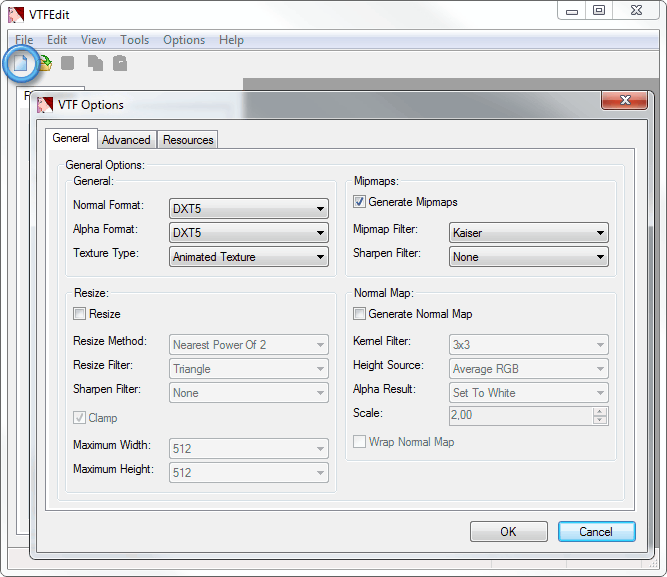The height and width of the screenshot is (577, 667).
Task: Minimize the VTFEdit window
Action: (572, 11)
